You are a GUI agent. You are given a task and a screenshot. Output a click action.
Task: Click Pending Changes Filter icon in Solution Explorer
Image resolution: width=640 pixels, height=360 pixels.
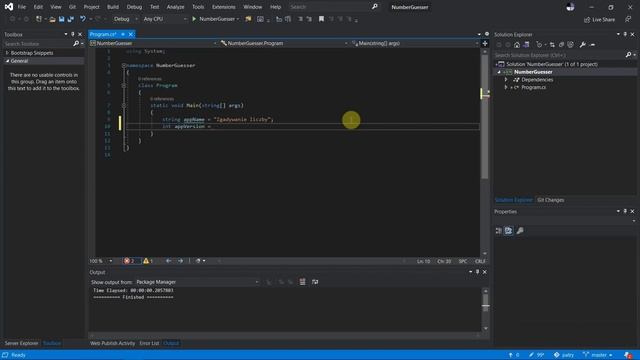click(540, 45)
